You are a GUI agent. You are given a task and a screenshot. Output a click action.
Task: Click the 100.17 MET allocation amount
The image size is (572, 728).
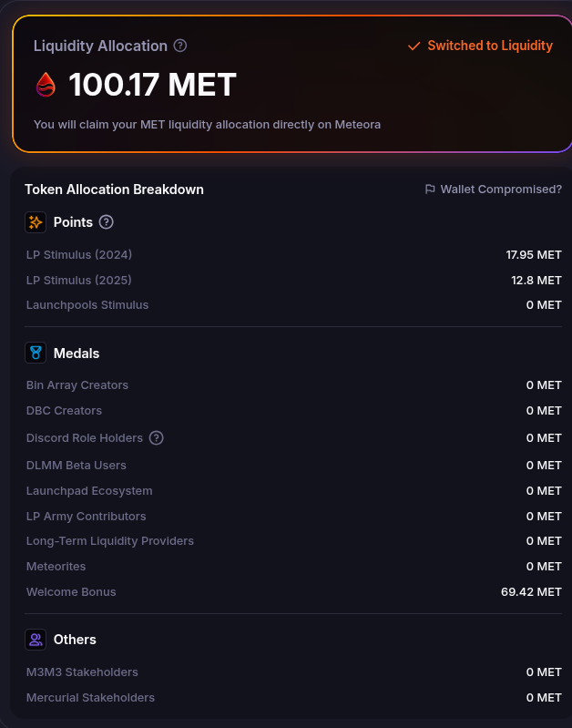[152, 85]
